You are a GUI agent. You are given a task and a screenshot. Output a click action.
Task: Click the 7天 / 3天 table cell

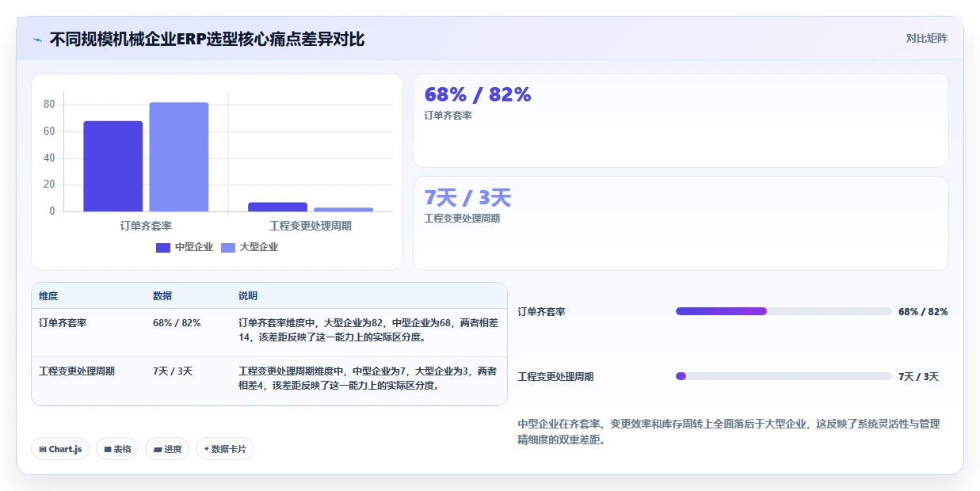tap(173, 371)
